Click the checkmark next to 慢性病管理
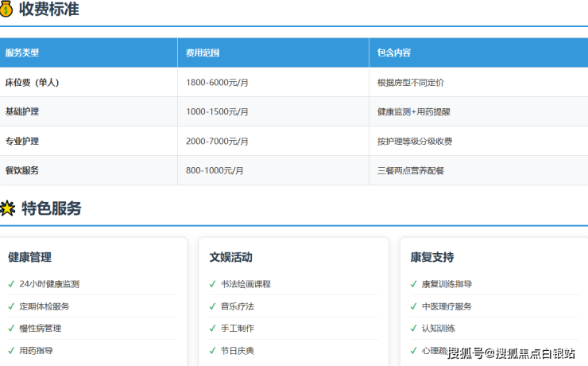This screenshot has height=366, width=588. coord(11,329)
